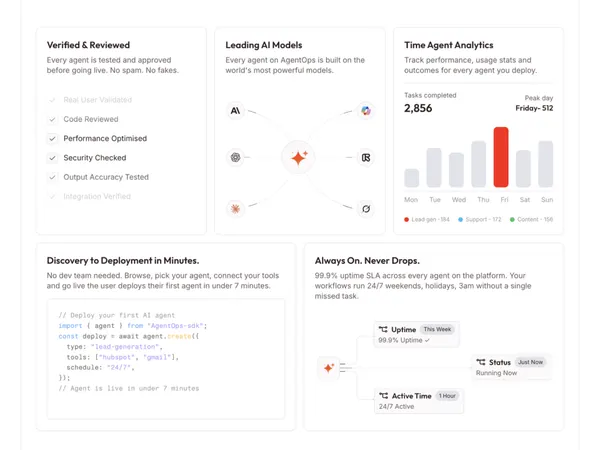Click the "Deploy your first AI agent" comment
This screenshot has height=450, width=600.
pyautogui.click(x=116, y=315)
